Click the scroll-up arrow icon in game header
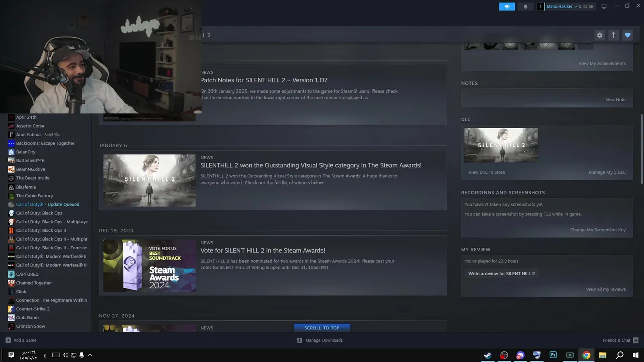The width and height of the screenshot is (644, 362). click(613, 35)
